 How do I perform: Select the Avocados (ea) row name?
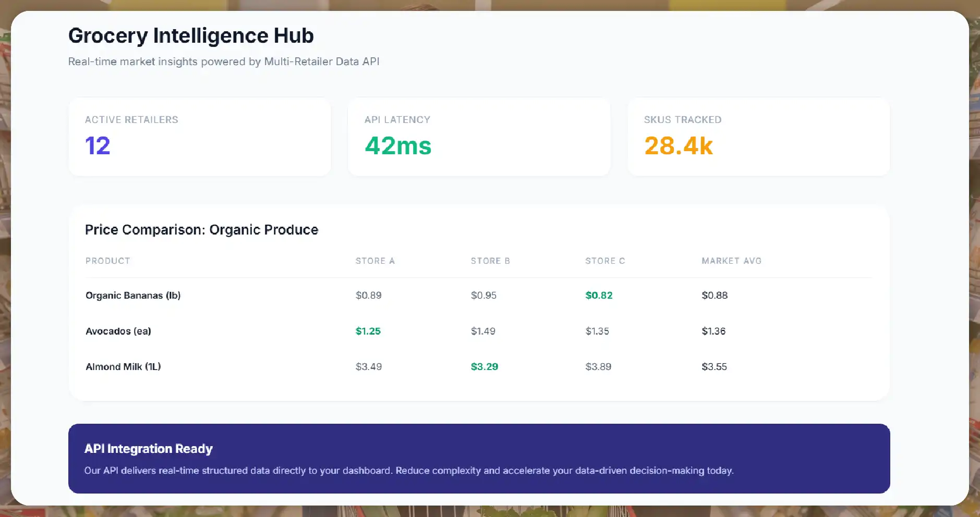coord(118,331)
